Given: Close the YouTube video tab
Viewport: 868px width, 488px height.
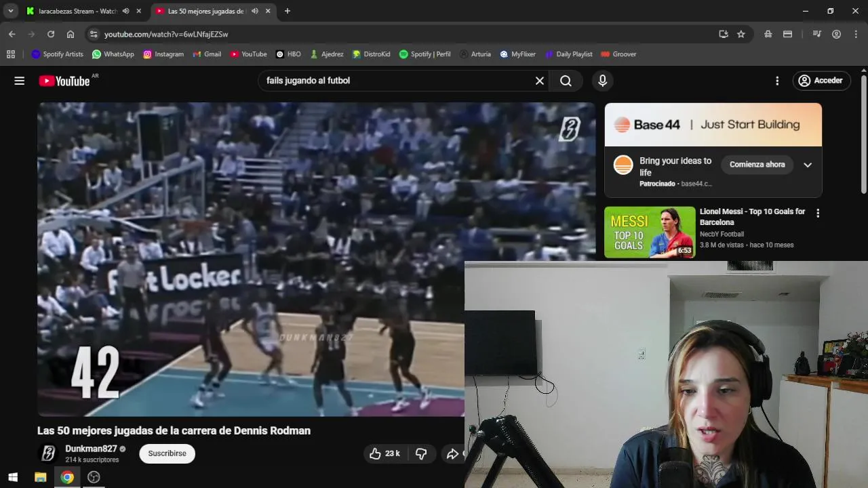Looking at the screenshot, I should tap(268, 11).
